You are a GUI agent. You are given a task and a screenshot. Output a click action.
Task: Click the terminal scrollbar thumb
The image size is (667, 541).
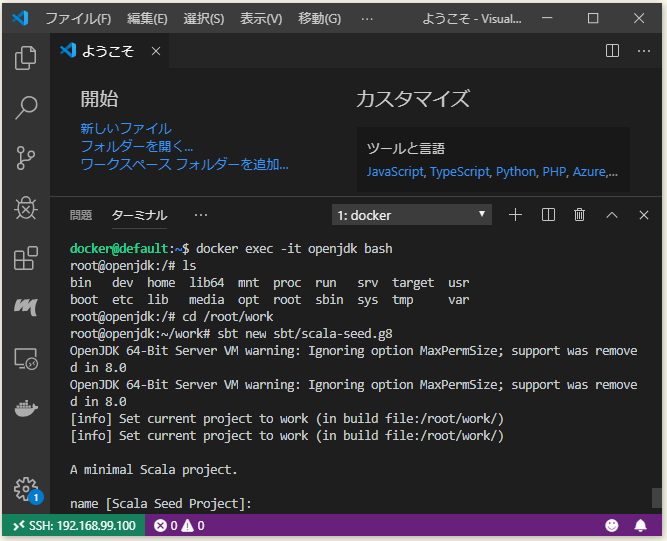click(x=656, y=498)
